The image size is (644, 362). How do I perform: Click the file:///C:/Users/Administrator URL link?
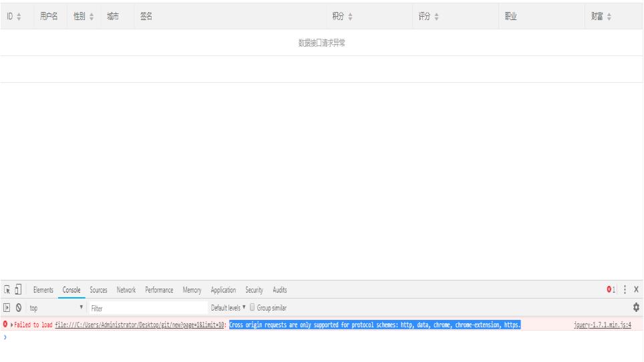click(x=139, y=325)
